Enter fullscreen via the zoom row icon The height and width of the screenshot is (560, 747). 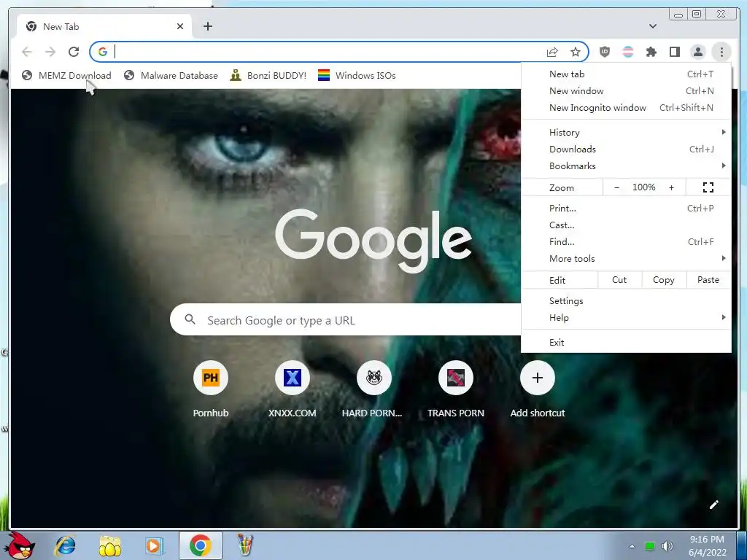point(708,187)
